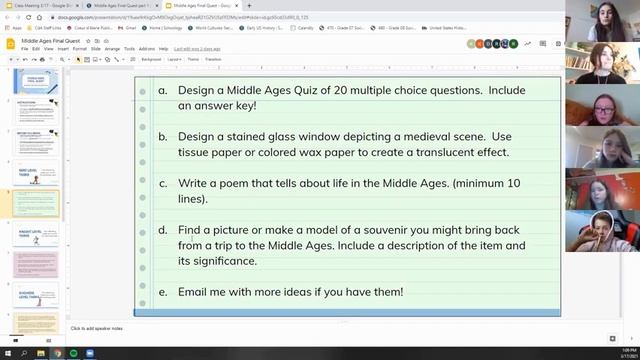Click the Insert image icon
640x360 pixels.
click(95, 60)
